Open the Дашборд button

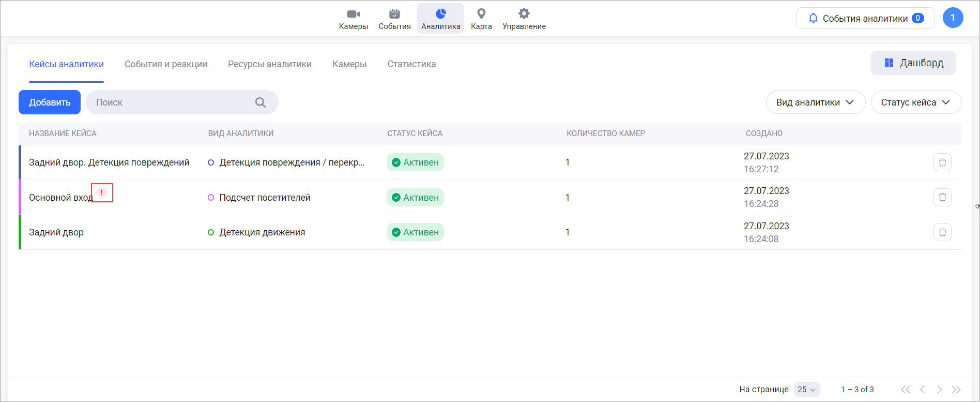[913, 63]
